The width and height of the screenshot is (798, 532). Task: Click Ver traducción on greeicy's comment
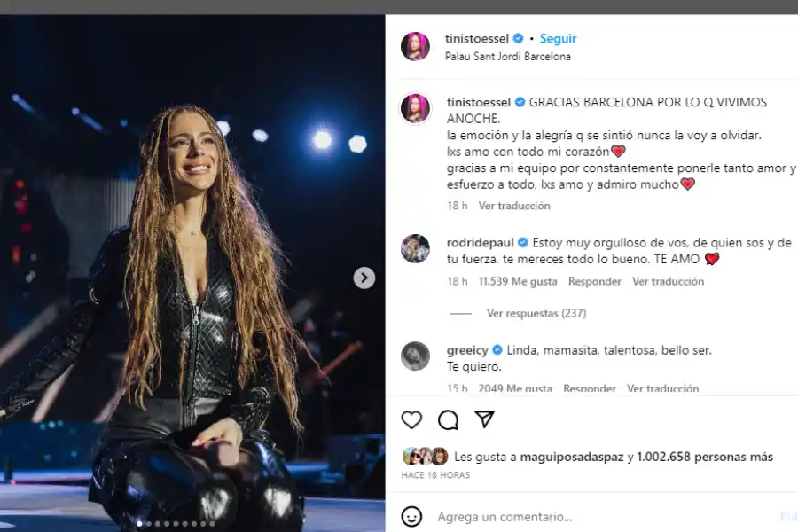(661, 388)
